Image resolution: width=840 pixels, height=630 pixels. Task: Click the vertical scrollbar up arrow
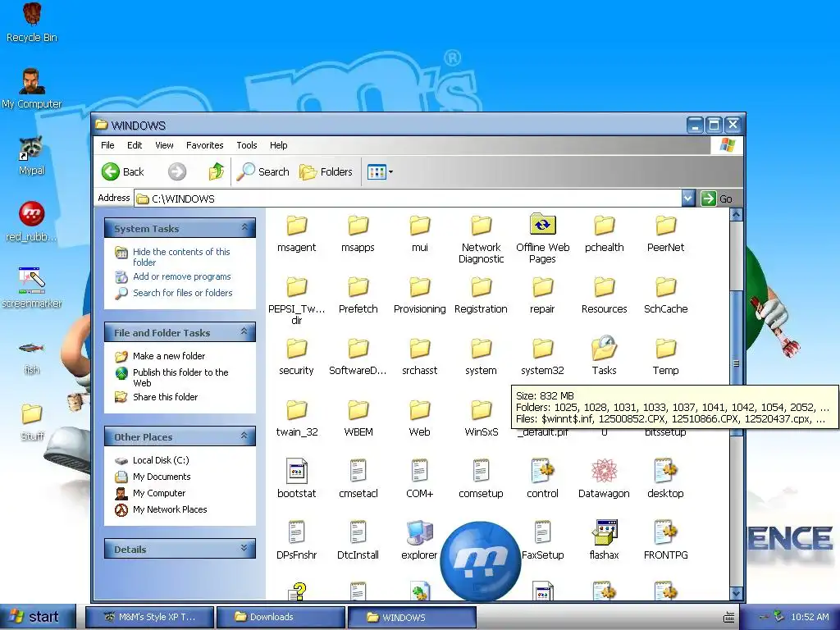[x=737, y=215]
